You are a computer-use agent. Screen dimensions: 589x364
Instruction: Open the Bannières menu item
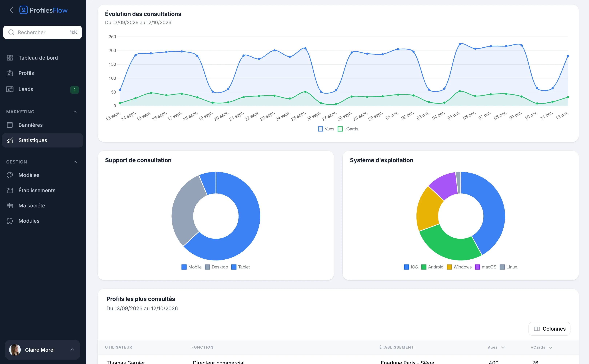click(x=42, y=125)
